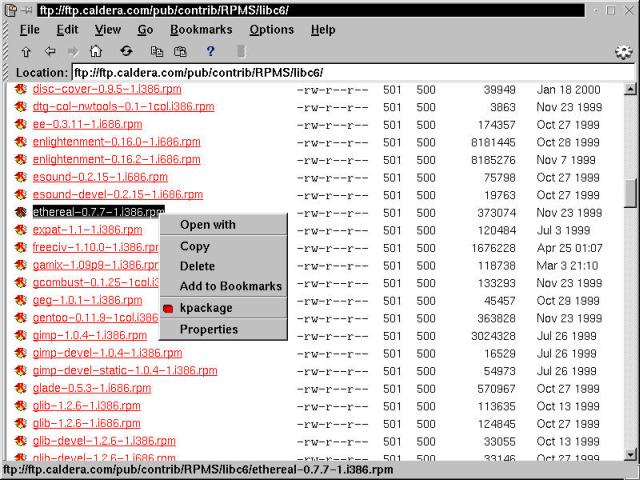Click the vertical scrollbar down arrow
This screenshot has height=480, width=640.
coord(630,456)
